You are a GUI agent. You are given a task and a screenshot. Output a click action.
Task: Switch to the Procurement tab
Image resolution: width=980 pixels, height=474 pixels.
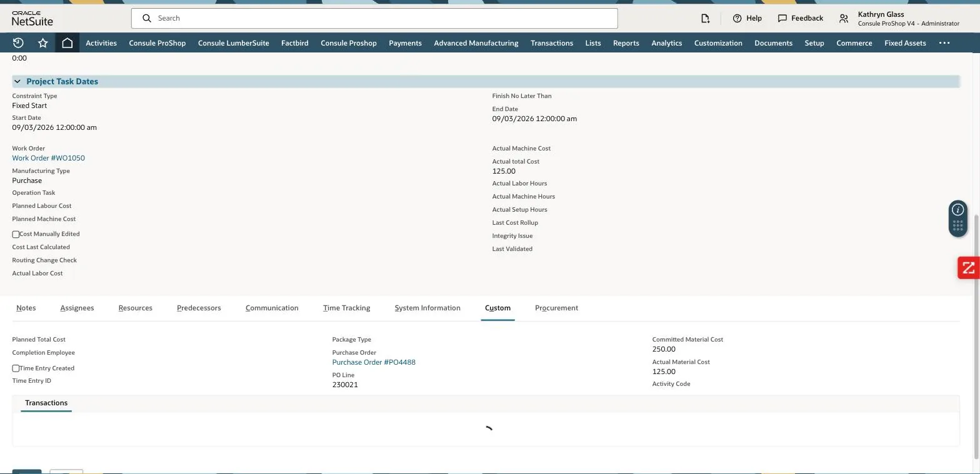556,308
